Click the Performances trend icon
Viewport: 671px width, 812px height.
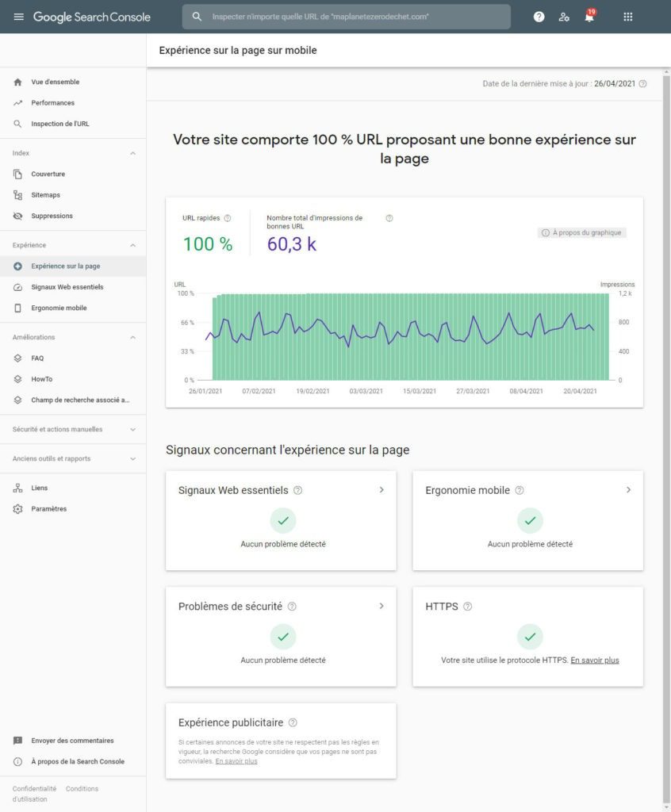(x=17, y=103)
